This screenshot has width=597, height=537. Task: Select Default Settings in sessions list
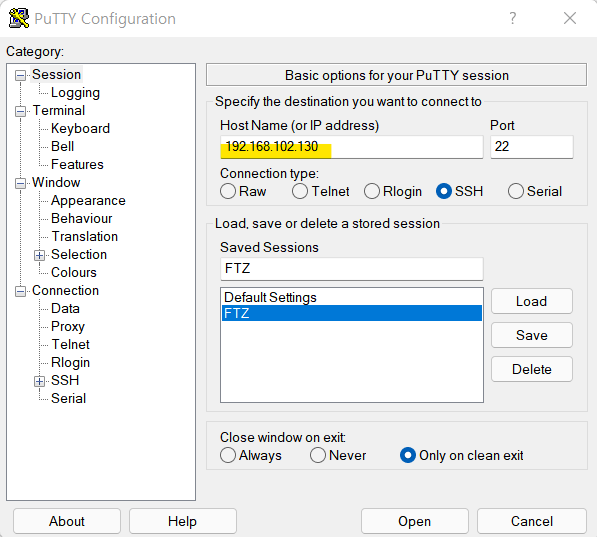[351, 297]
